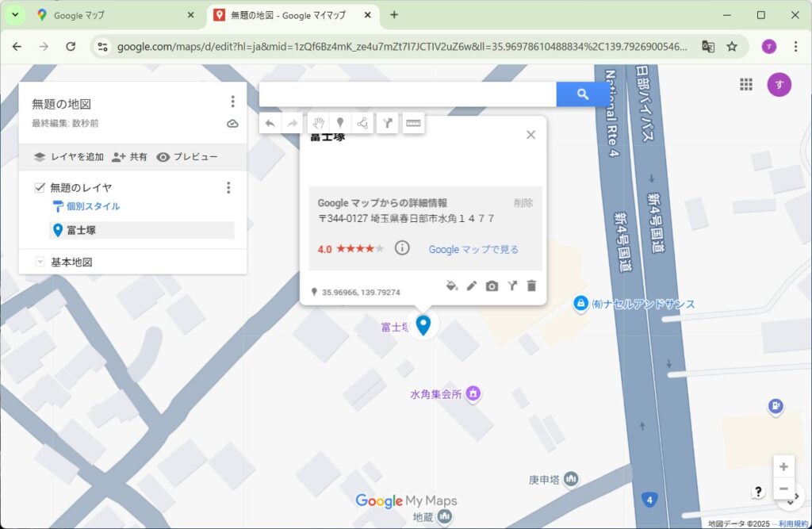This screenshot has width=812, height=529.
Task: Close the Google マップ tab
Action: [x=190, y=15]
